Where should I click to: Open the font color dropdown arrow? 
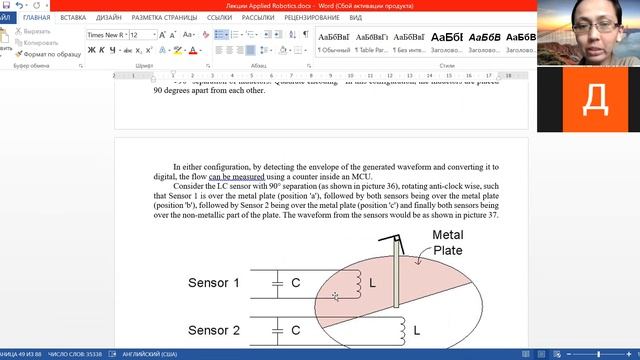201,50
